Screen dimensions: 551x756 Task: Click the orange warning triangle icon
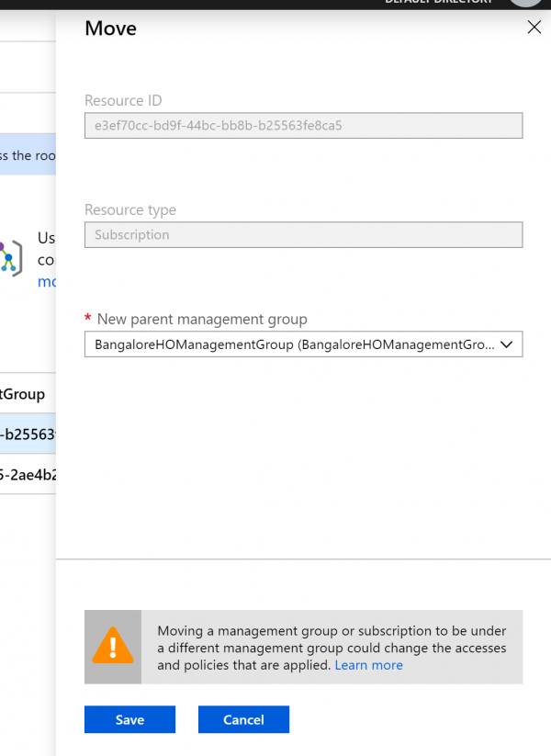tap(113, 647)
